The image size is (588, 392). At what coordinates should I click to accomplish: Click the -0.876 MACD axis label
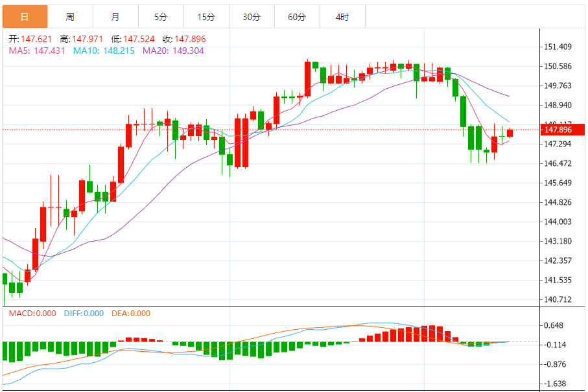point(555,365)
